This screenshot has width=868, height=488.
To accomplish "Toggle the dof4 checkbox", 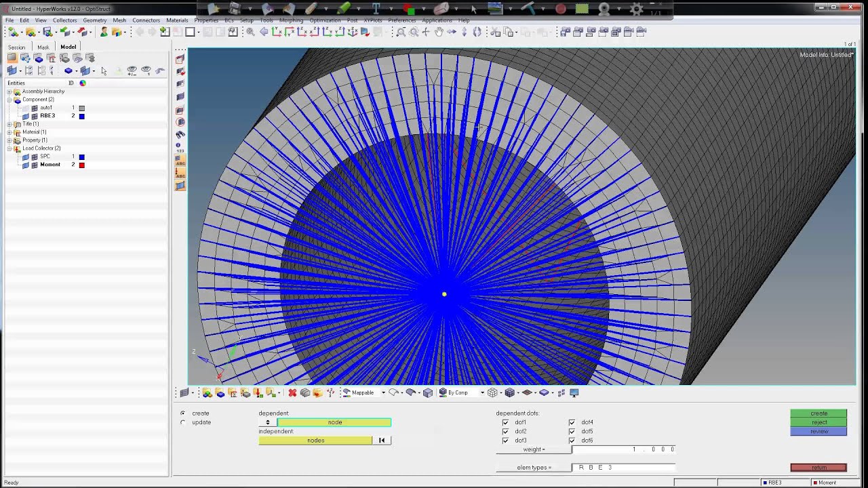I will pyautogui.click(x=572, y=422).
